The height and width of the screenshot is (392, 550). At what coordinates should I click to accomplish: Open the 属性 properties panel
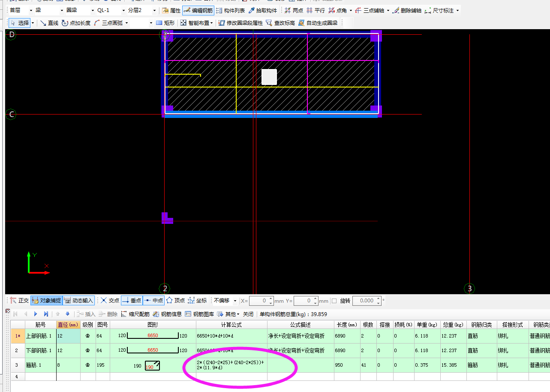tap(171, 10)
